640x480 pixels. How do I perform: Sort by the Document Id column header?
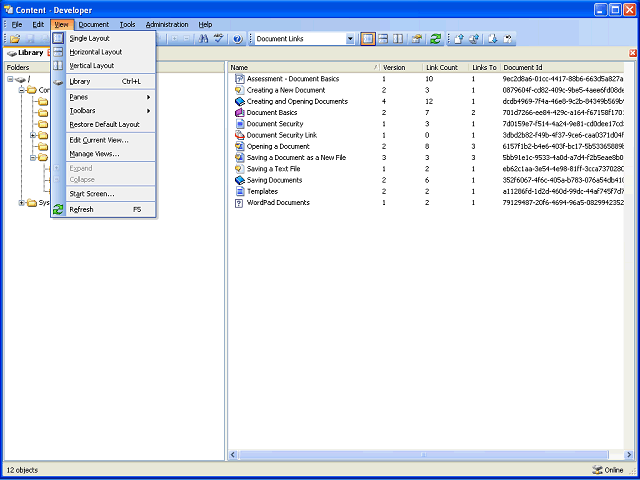pos(562,67)
